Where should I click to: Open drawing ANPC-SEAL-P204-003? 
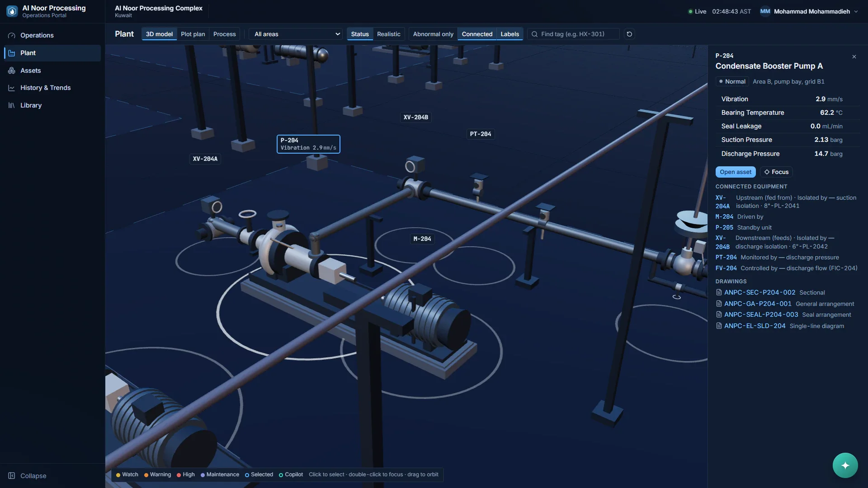pos(761,314)
